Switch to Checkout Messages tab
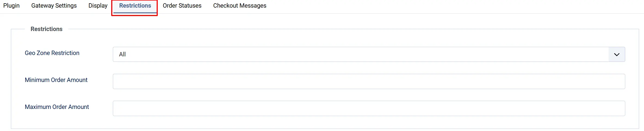The height and width of the screenshot is (131, 644). (240, 6)
